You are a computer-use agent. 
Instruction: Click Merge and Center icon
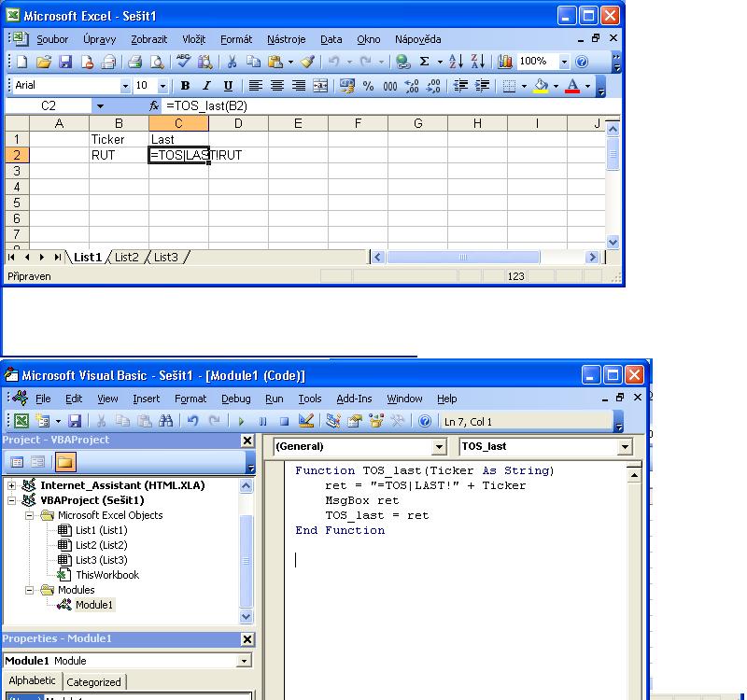(320, 86)
